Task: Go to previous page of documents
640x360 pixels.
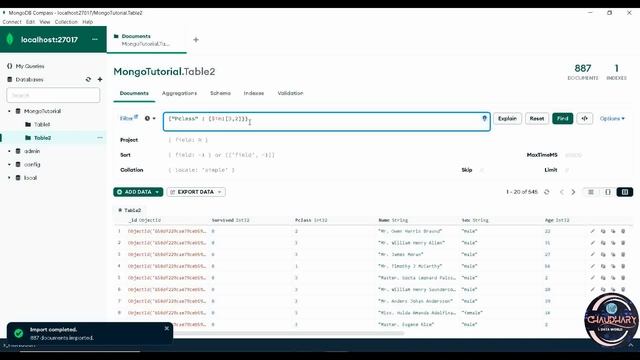Action: (562, 192)
